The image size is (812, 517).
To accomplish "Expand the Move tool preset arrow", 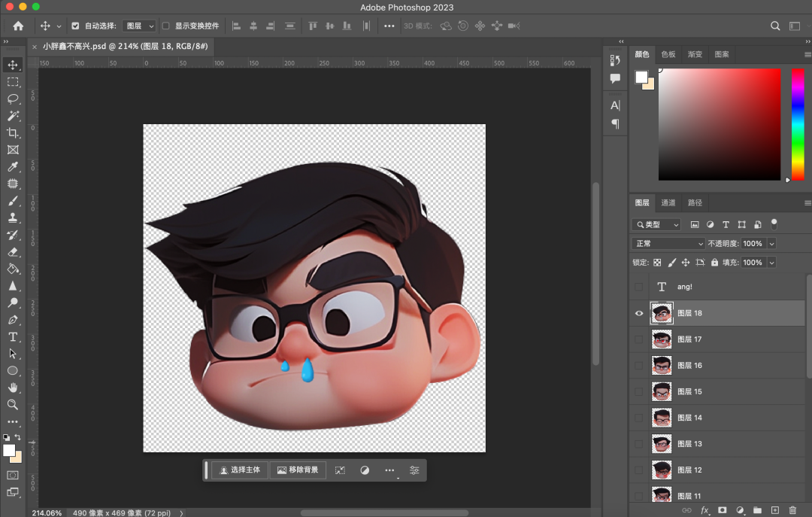I will [59, 26].
